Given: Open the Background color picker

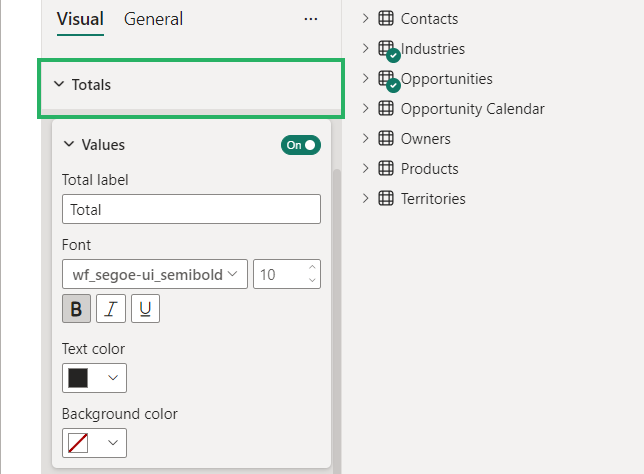Looking at the screenshot, I should [x=94, y=443].
